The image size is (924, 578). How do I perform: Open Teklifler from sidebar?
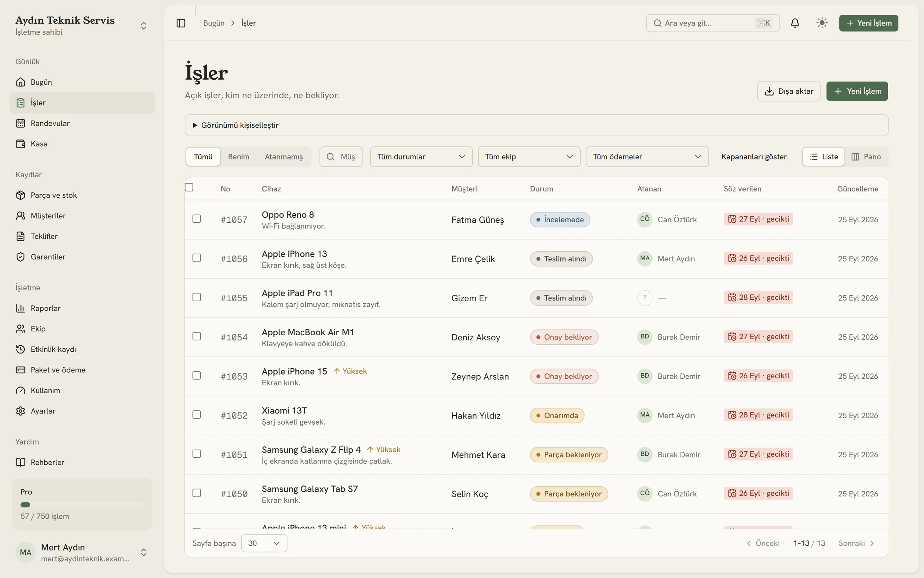pyautogui.click(x=82, y=236)
